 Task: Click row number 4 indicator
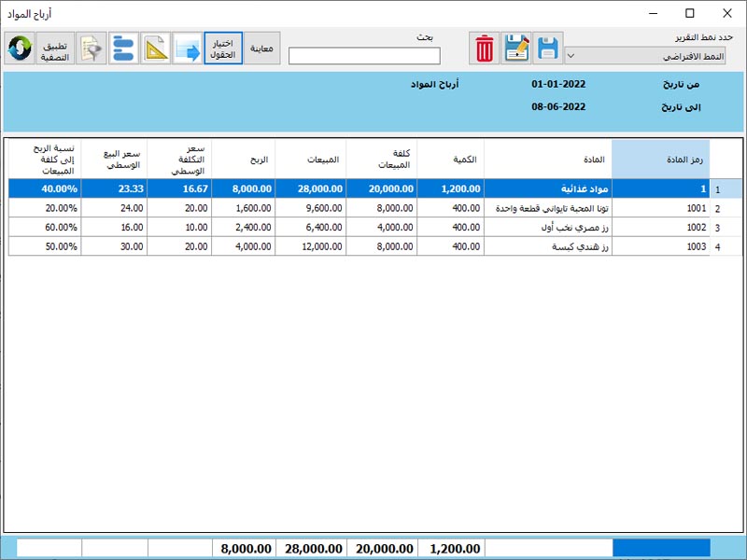726,246
